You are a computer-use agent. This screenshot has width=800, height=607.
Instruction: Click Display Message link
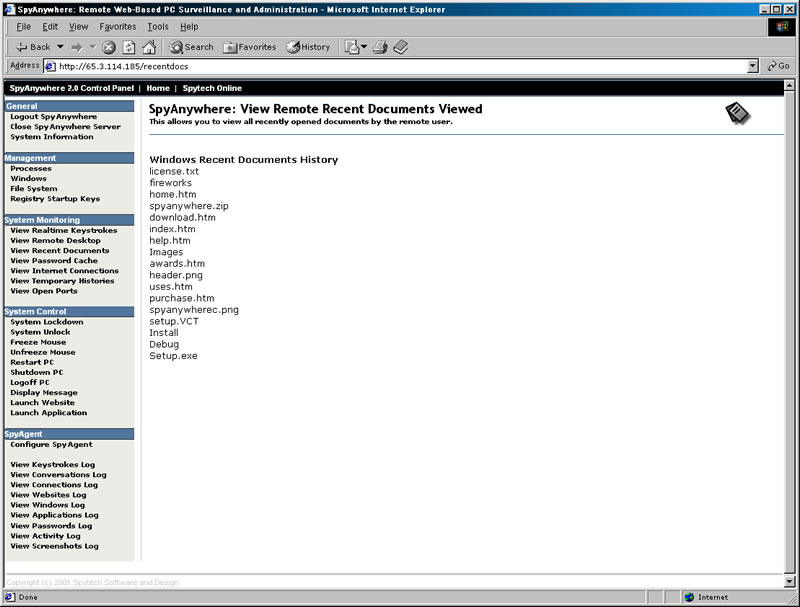(x=44, y=393)
